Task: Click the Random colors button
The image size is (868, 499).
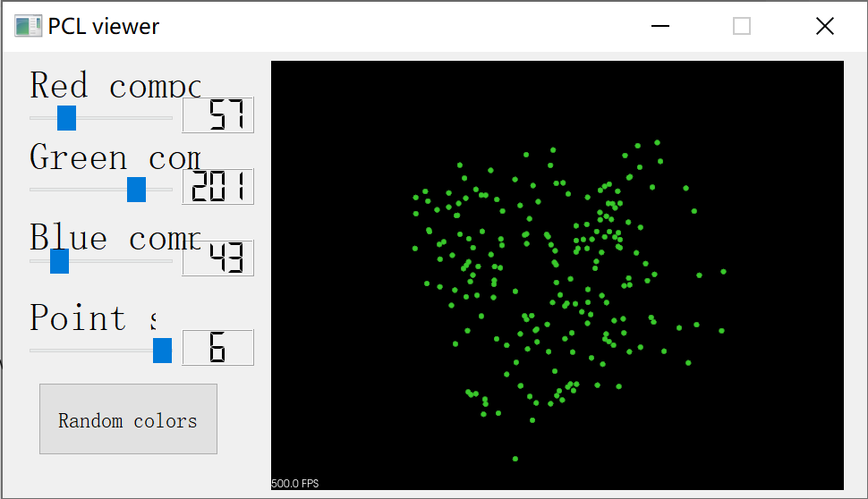Action: point(129,419)
